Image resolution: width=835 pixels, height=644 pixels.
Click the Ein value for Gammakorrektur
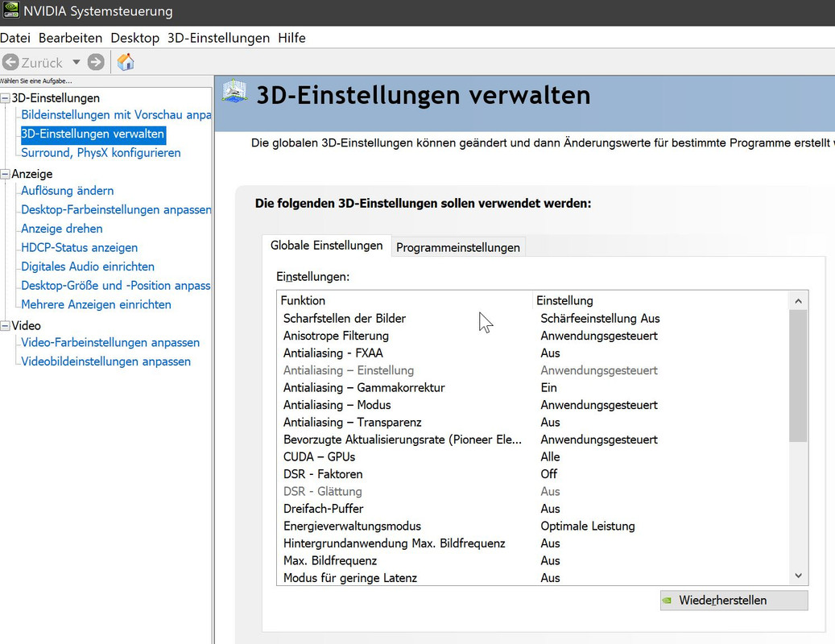pos(549,387)
